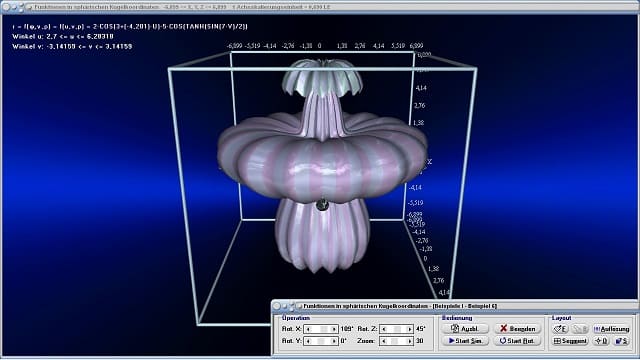Decrease Rot. X with left arrow

click(308, 329)
